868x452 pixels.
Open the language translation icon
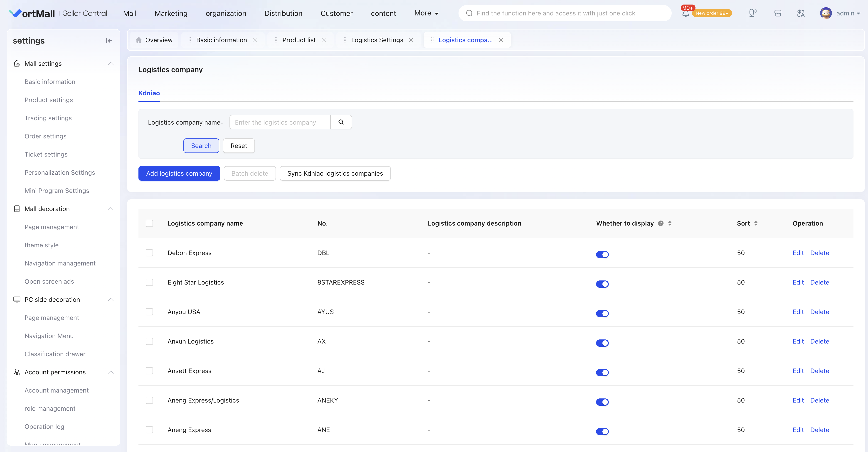click(801, 13)
